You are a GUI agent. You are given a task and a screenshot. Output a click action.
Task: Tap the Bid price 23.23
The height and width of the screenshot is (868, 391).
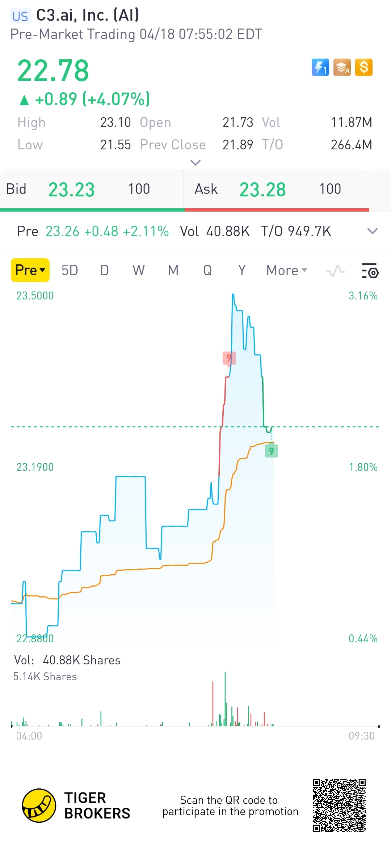coord(71,190)
